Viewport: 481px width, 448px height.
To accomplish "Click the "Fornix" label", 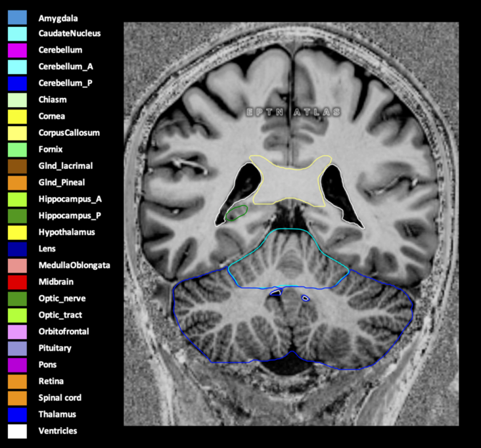I will tap(51, 149).
